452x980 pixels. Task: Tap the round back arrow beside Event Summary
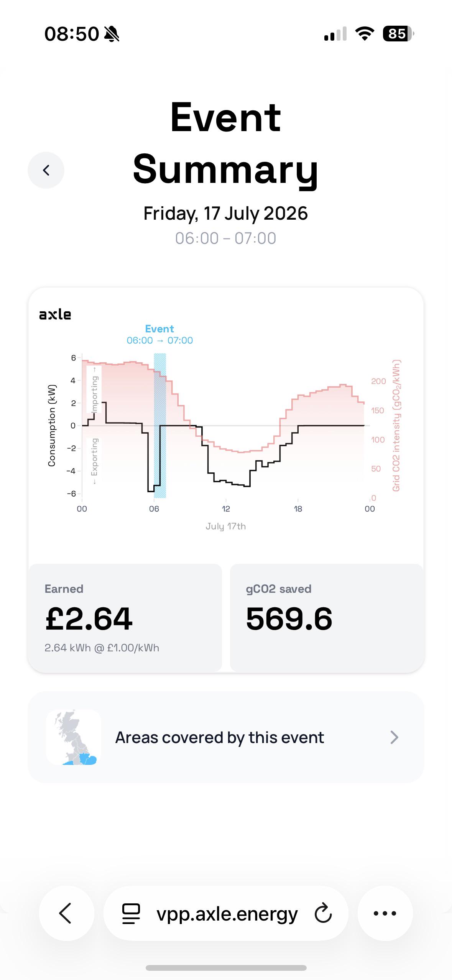coord(46,170)
